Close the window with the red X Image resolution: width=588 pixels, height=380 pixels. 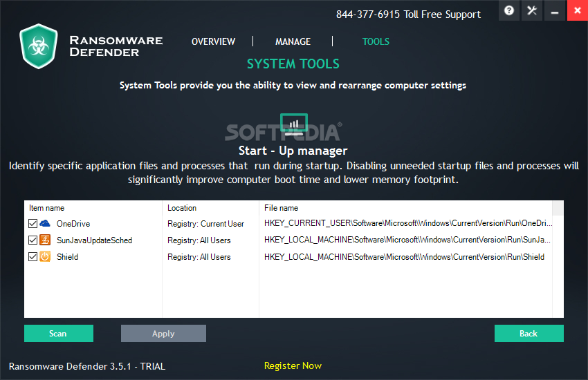[578, 10]
